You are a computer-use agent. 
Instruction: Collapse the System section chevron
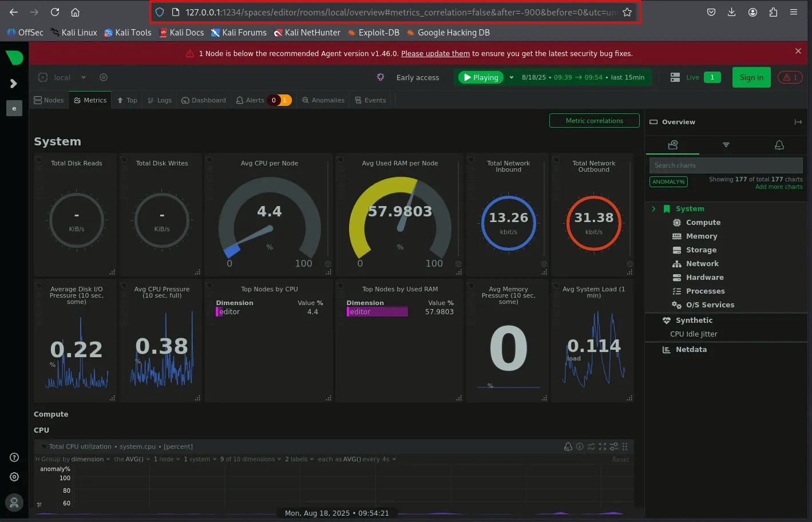click(x=653, y=209)
